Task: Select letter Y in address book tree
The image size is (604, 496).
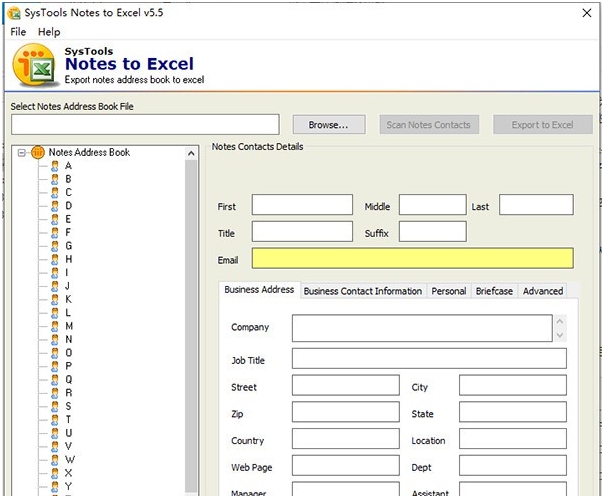Action: coord(68,487)
